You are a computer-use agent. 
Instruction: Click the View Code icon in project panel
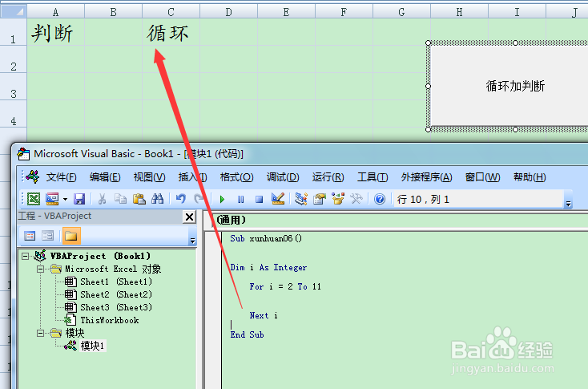pos(30,236)
